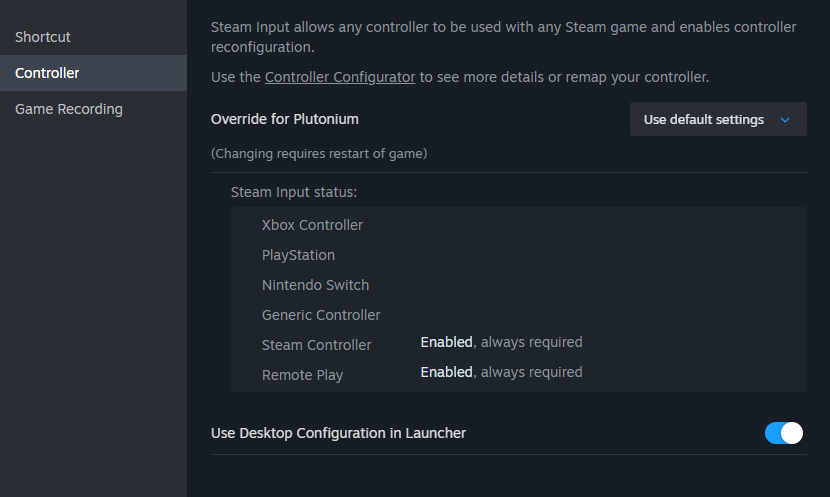This screenshot has width=830, height=497.
Task: Click the Nintendo Switch status row
Action: click(x=518, y=285)
